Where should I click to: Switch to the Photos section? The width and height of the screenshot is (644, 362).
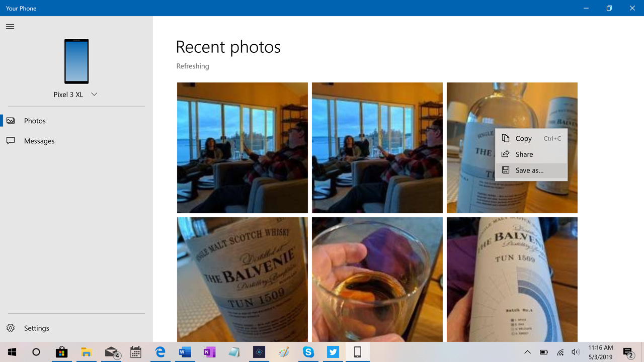coord(76,121)
